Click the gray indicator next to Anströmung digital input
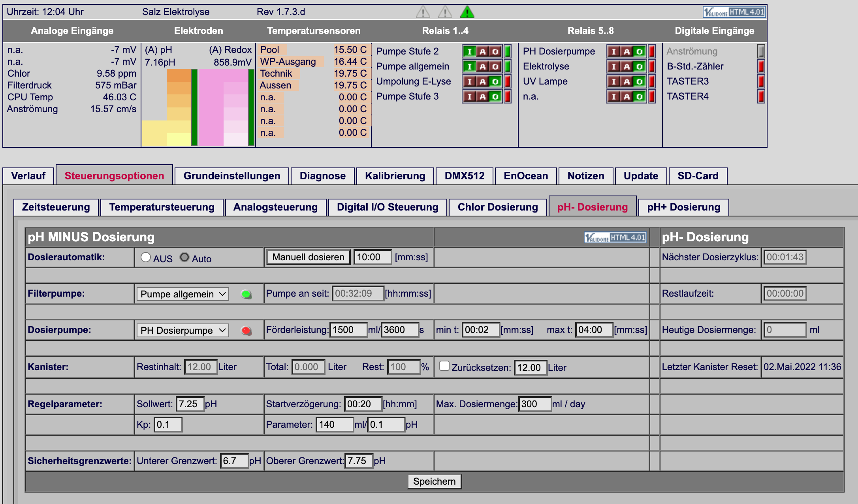The image size is (858, 504). pyautogui.click(x=761, y=51)
